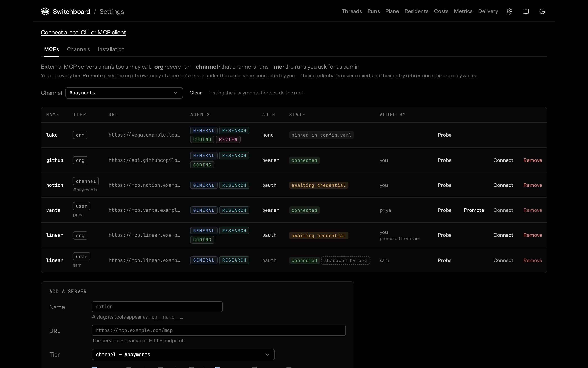Remove the notion server
This screenshot has width=588, height=368.
pyautogui.click(x=533, y=185)
